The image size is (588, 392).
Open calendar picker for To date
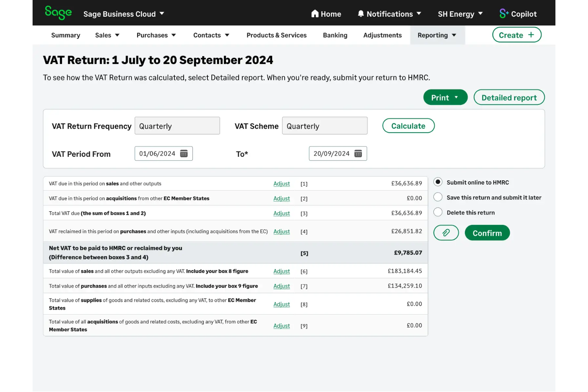pos(358,154)
